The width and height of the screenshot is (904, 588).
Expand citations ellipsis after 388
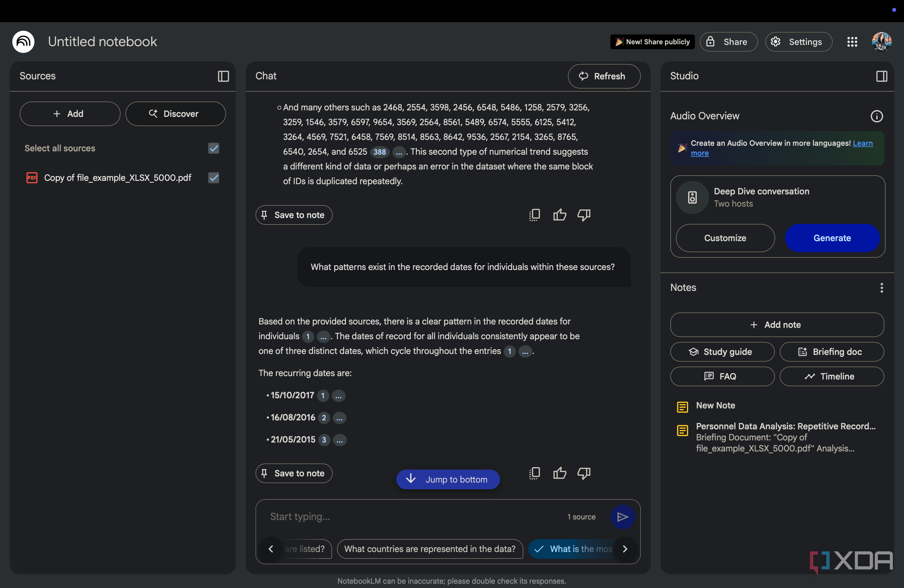point(398,152)
